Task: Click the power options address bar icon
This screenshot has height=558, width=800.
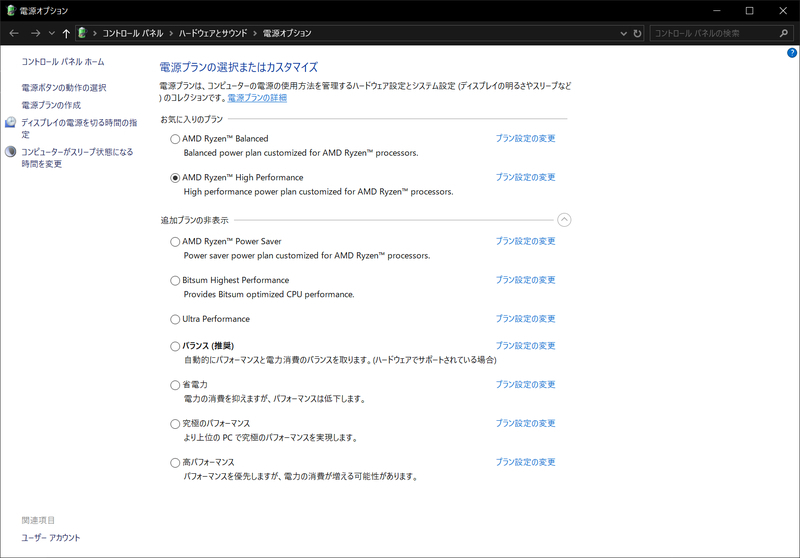Action: click(82, 33)
